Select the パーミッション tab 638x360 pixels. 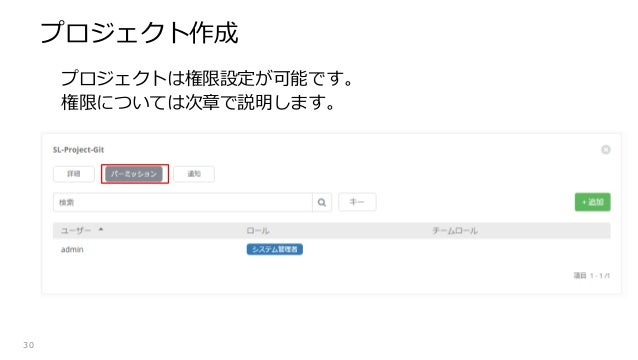point(134,174)
